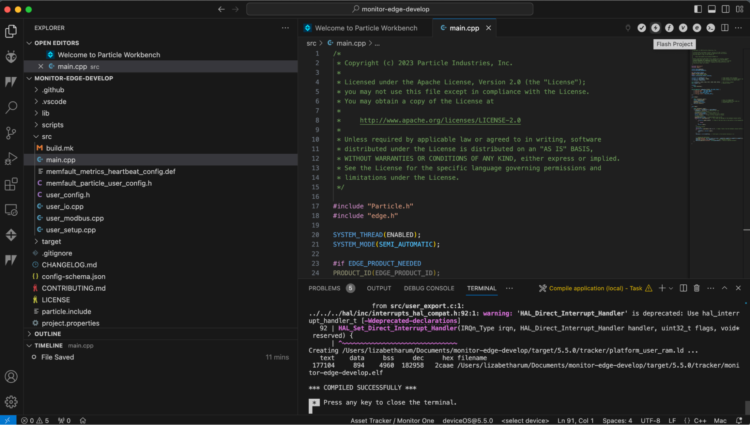Expand the OUTLINE section

tap(48, 333)
